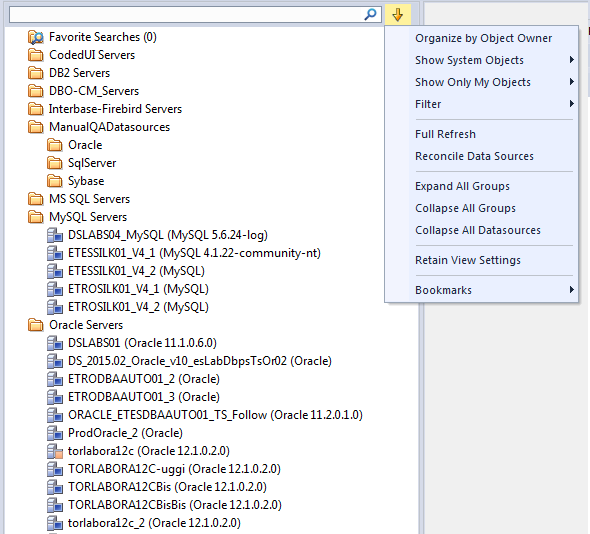Click the ManualQADatasources folder icon

(36, 127)
